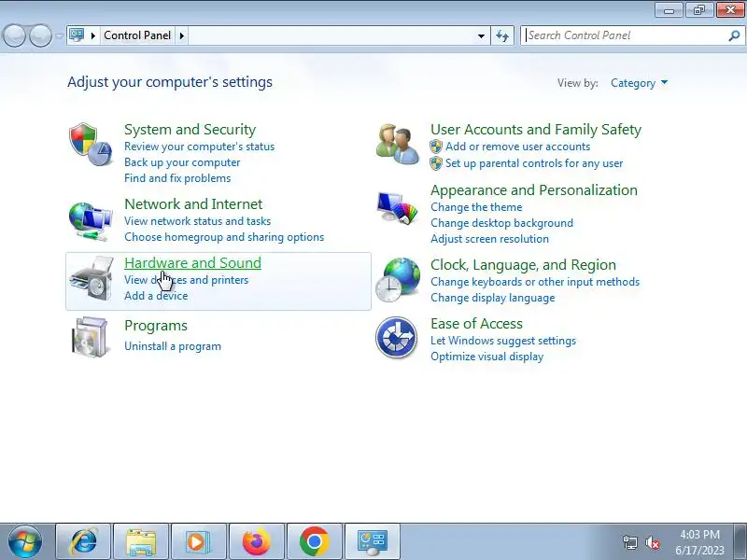This screenshot has width=747, height=560.
Task: Open Hardware and Sound category
Action: click(x=193, y=263)
